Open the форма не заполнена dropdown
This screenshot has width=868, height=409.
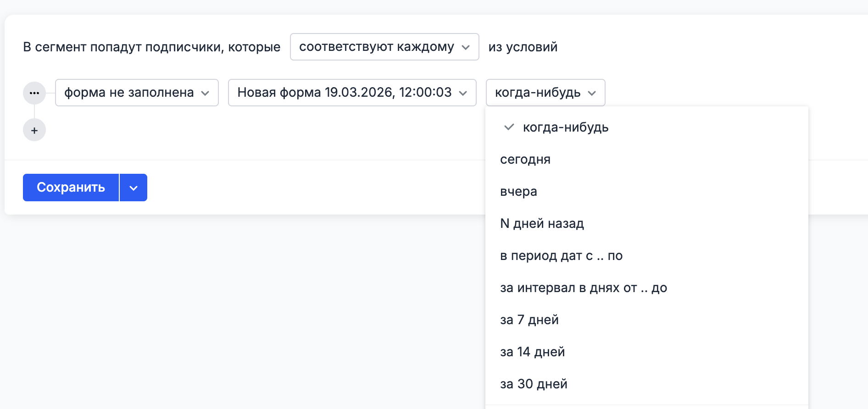(x=137, y=93)
